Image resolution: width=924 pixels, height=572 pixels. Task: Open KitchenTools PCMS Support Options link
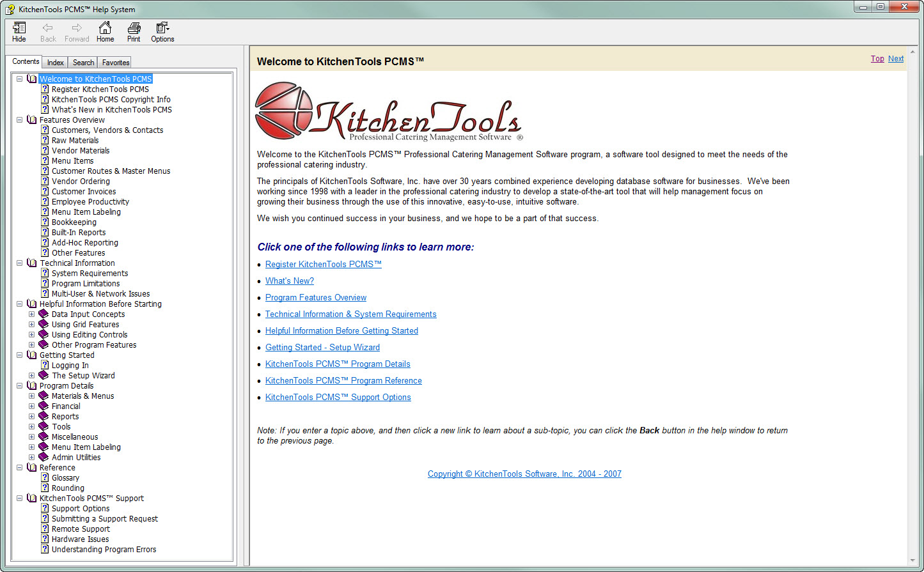tap(338, 397)
